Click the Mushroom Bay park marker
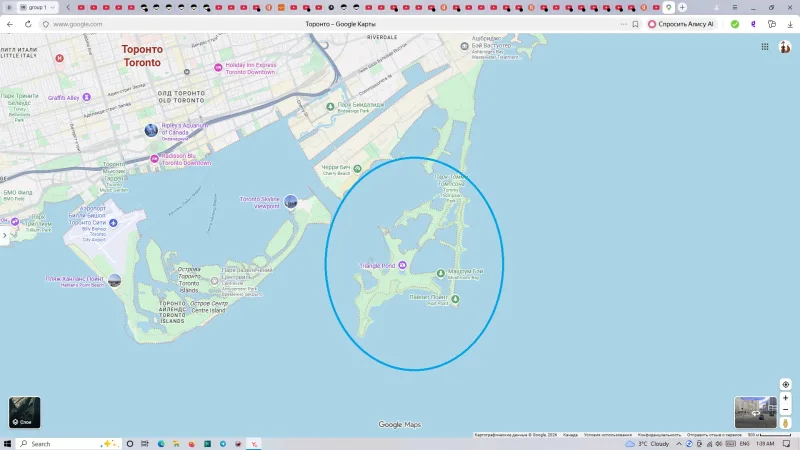 [441, 273]
